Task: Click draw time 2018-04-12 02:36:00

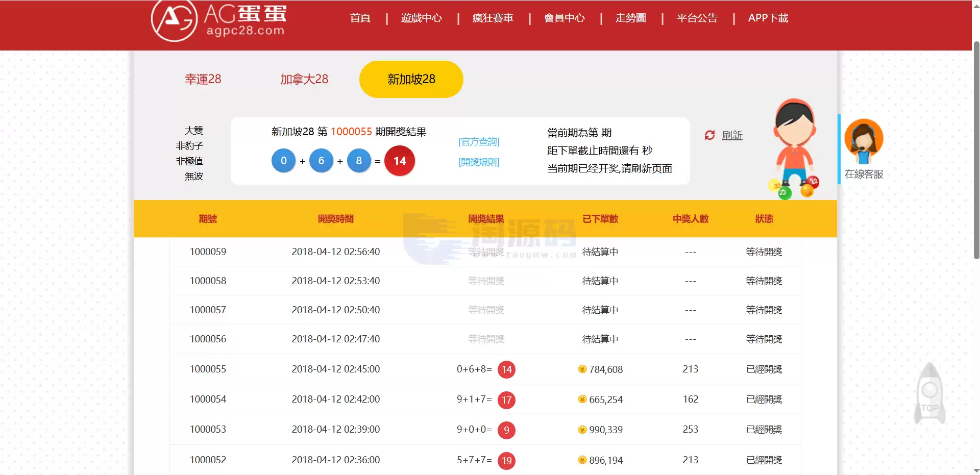Action: tap(336, 460)
